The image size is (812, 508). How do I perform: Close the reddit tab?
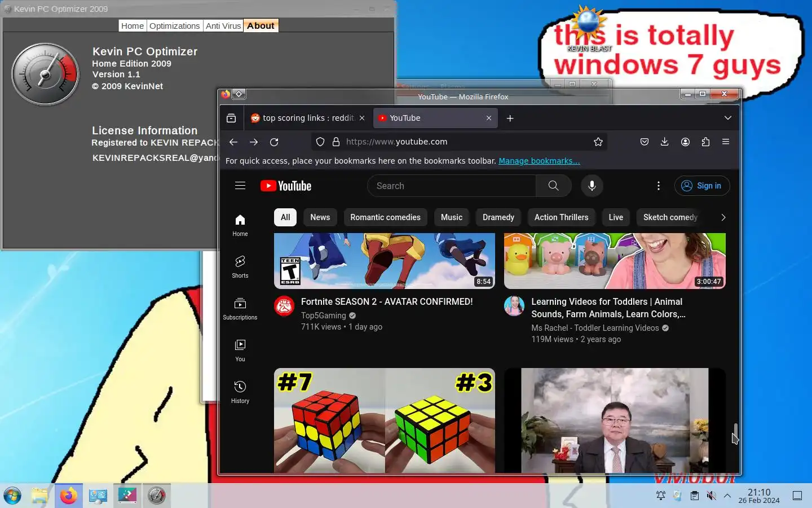click(362, 118)
